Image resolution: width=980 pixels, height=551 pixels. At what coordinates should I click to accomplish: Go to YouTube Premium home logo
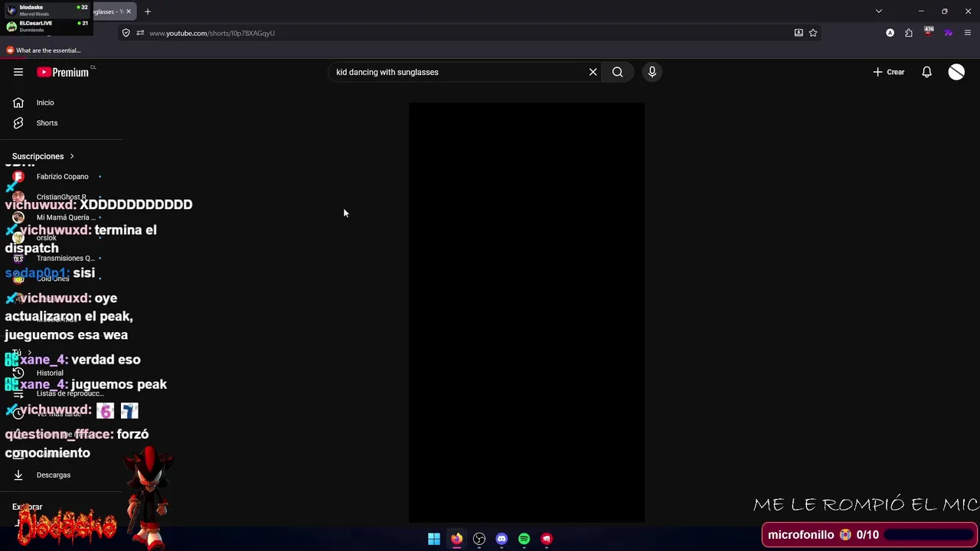[63, 72]
